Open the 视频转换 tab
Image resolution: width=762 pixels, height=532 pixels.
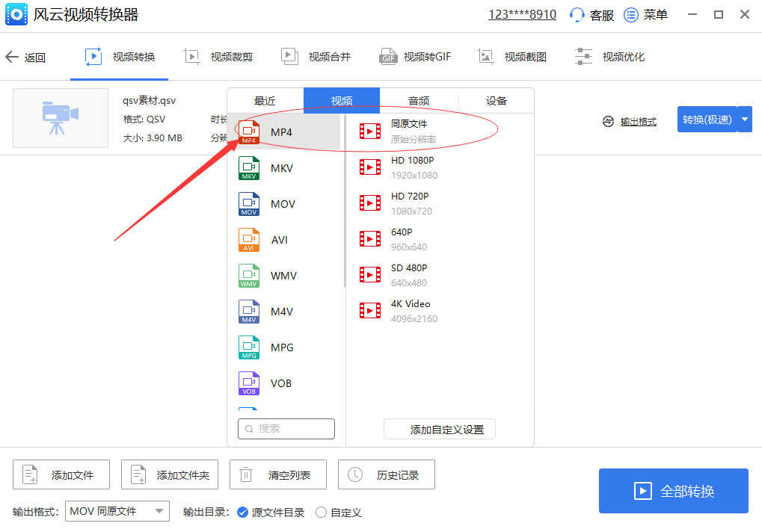click(119, 57)
